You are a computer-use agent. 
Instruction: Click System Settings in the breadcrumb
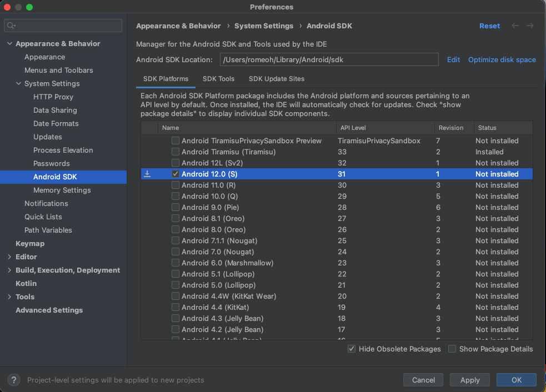pos(264,26)
